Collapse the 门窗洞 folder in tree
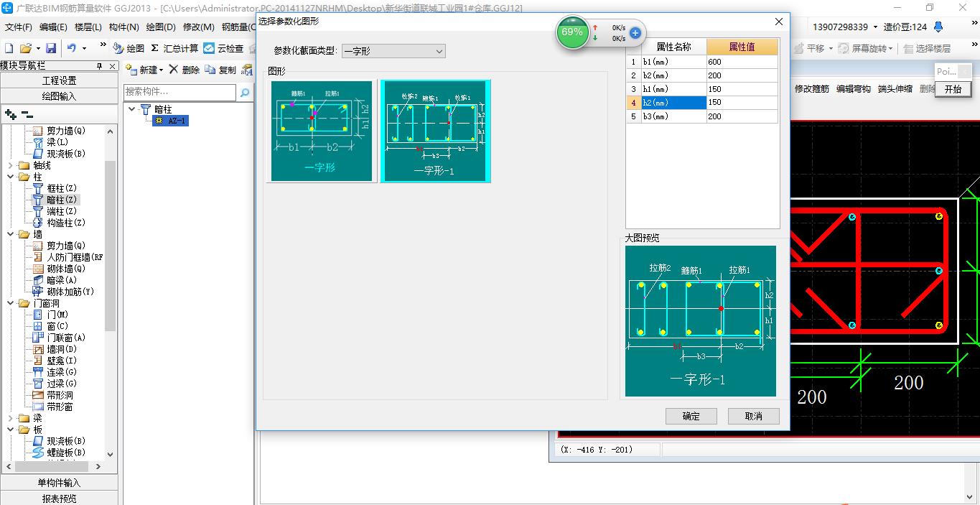The image size is (980, 505). (x=11, y=303)
